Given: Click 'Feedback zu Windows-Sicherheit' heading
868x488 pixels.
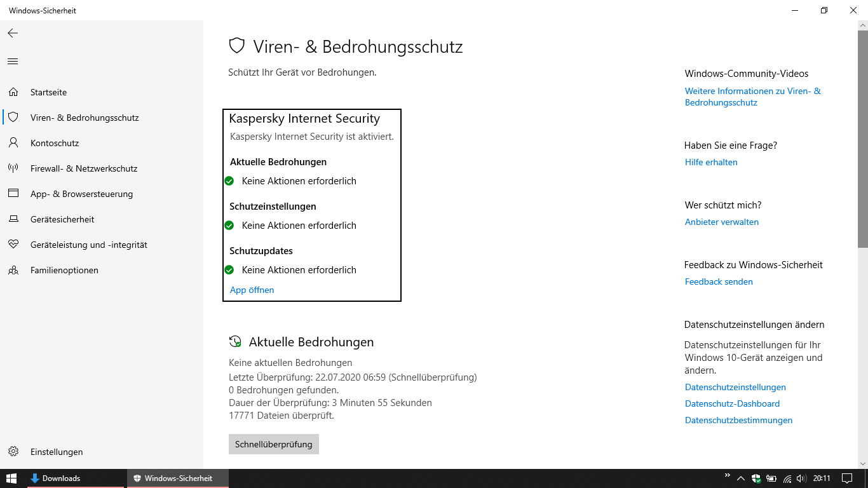Looking at the screenshot, I should (x=754, y=265).
